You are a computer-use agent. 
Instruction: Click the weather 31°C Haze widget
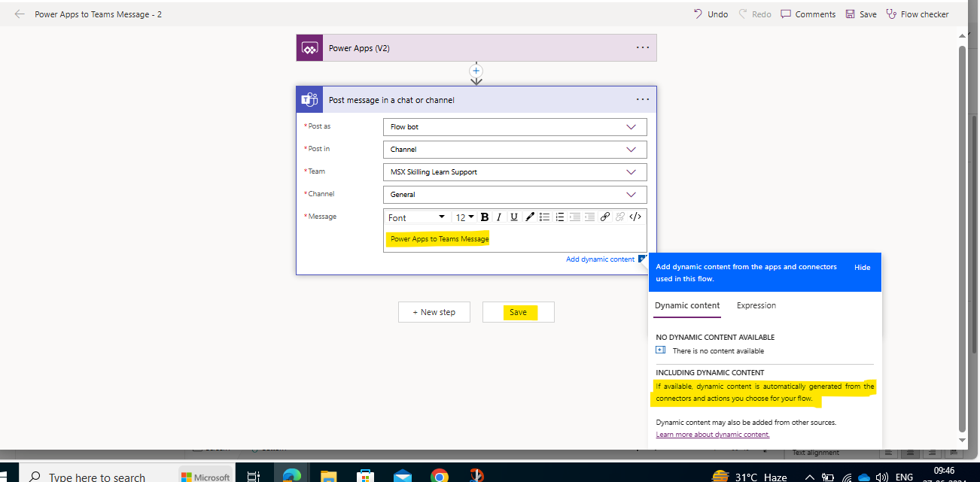coord(750,477)
